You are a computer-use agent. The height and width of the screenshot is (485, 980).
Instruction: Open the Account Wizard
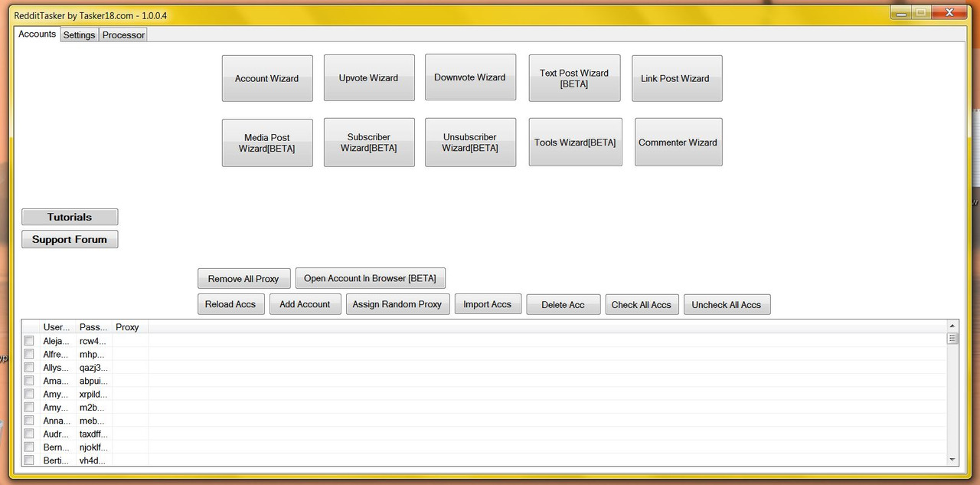[x=267, y=78]
